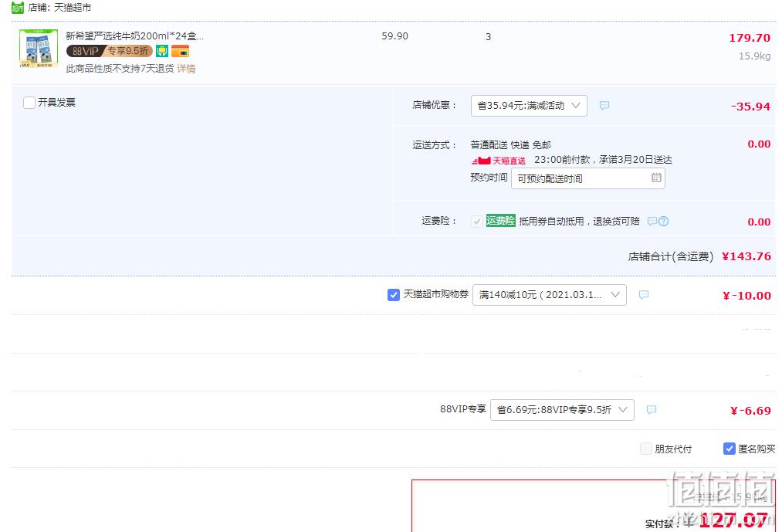Viewport: 782px width, 532px height.
Task: Click the green Tmall supermarket store icon
Action: pos(18,8)
